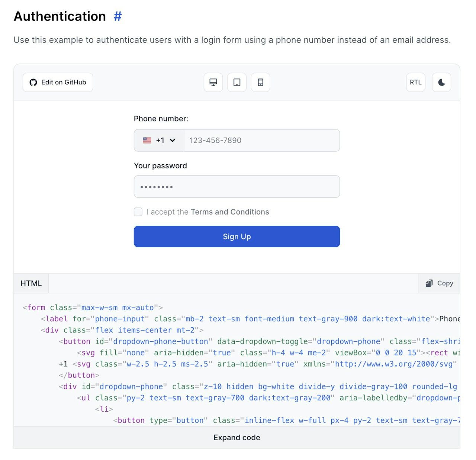Click the US flag icon
Screen dimensions: 476x460
tap(147, 141)
